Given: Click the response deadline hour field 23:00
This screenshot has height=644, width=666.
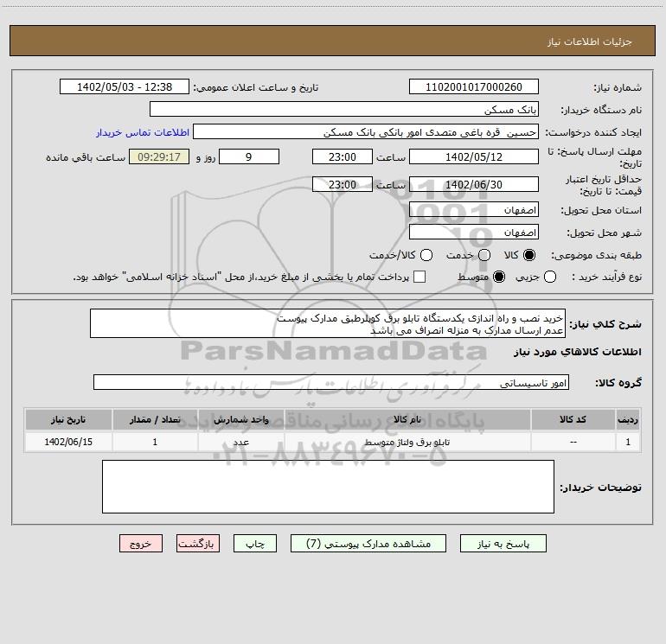Looking at the screenshot, I should [343, 156].
